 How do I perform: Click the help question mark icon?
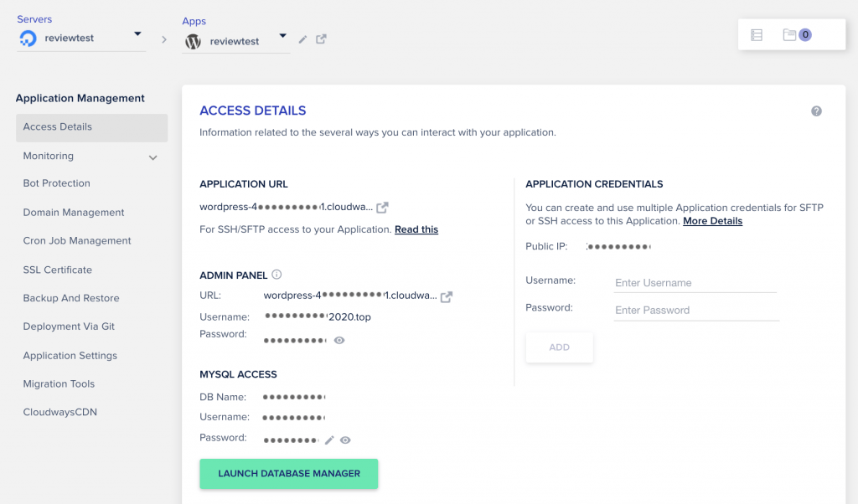[816, 111]
